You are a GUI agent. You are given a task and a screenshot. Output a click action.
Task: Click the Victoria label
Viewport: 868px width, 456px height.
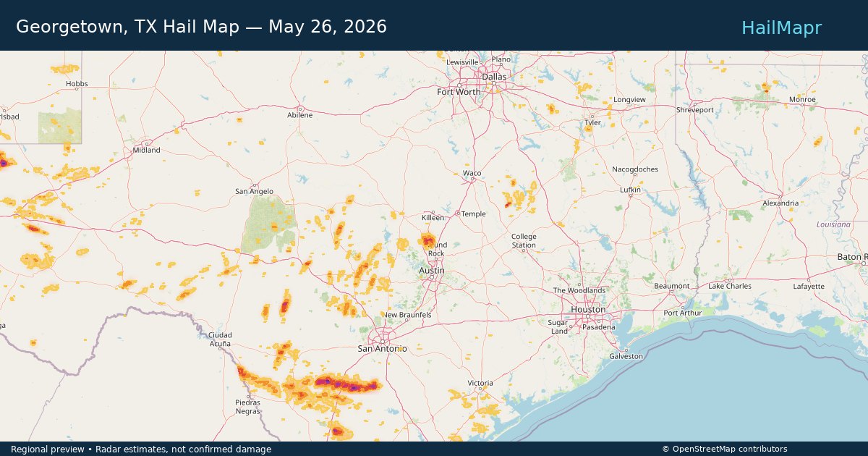tap(480, 383)
